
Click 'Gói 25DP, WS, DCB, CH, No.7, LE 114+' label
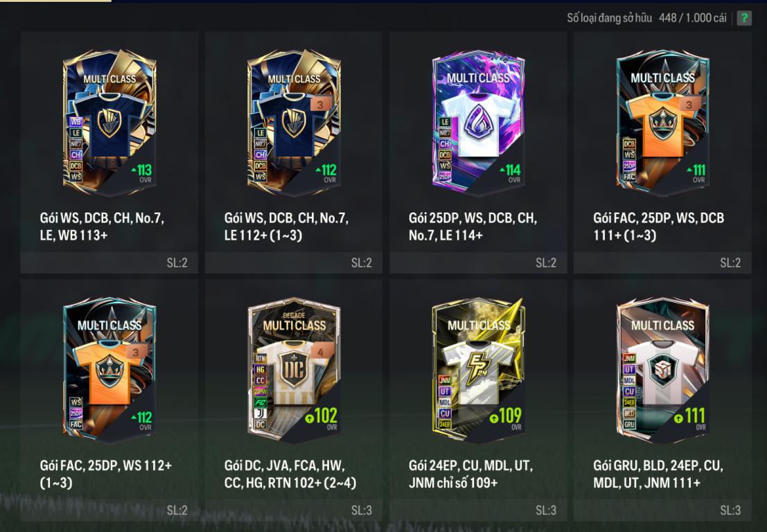[473, 227]
